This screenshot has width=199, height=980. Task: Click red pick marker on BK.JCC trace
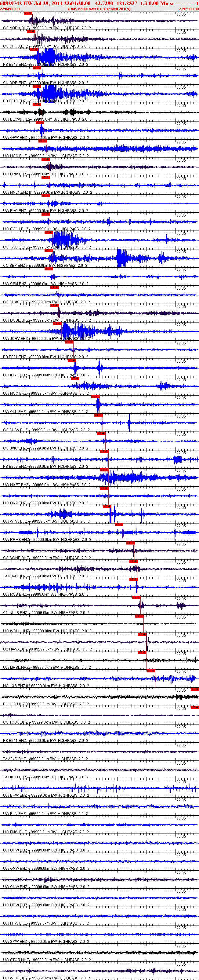[195, 689]
